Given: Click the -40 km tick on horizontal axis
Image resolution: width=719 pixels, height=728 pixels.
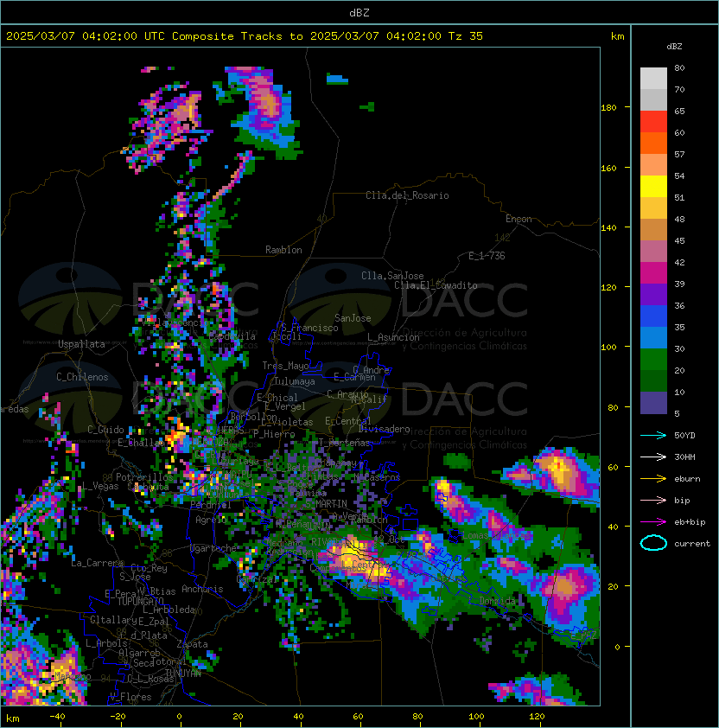Looking at the screenshot, I should [57, 717].
